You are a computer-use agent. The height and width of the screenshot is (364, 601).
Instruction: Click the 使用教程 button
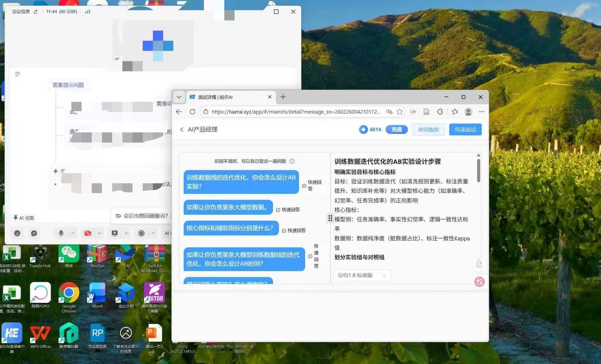point(428,130)
